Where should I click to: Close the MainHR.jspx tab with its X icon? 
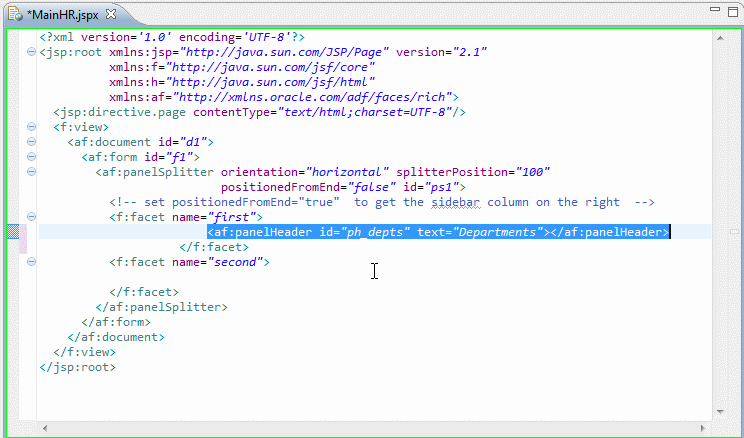pyautogui.click(x=111, y=14)
